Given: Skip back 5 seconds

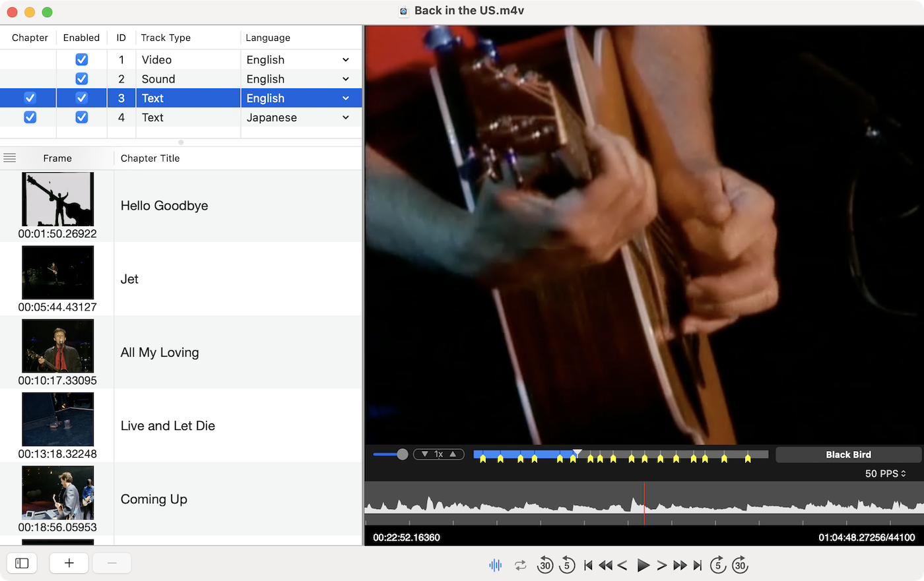Looking at the screenshot, I should point(566,565).
